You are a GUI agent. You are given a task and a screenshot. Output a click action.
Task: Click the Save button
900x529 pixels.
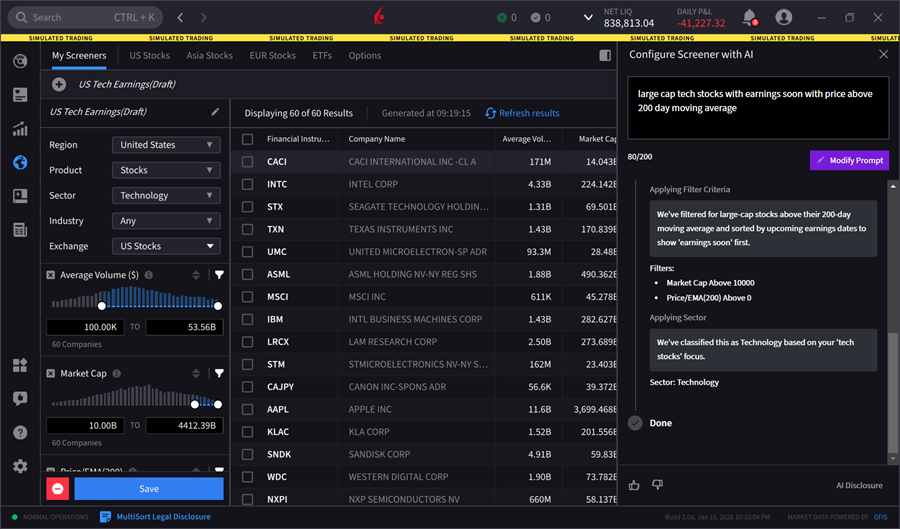149,489
